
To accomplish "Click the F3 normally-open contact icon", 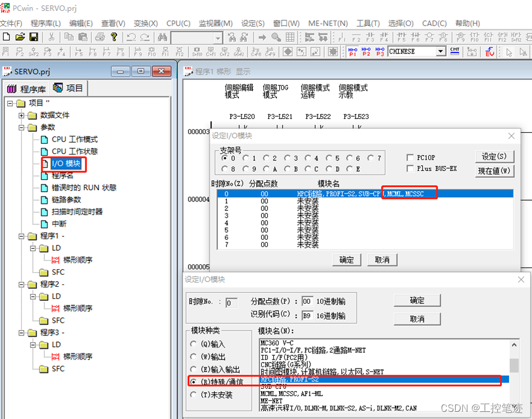I will click(370, 37).
